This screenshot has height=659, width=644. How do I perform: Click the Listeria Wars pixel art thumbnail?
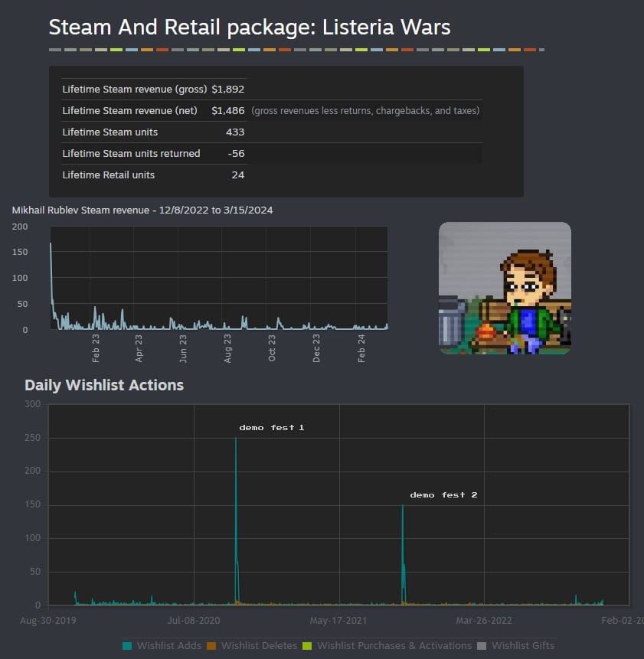(x=505, y=289)
